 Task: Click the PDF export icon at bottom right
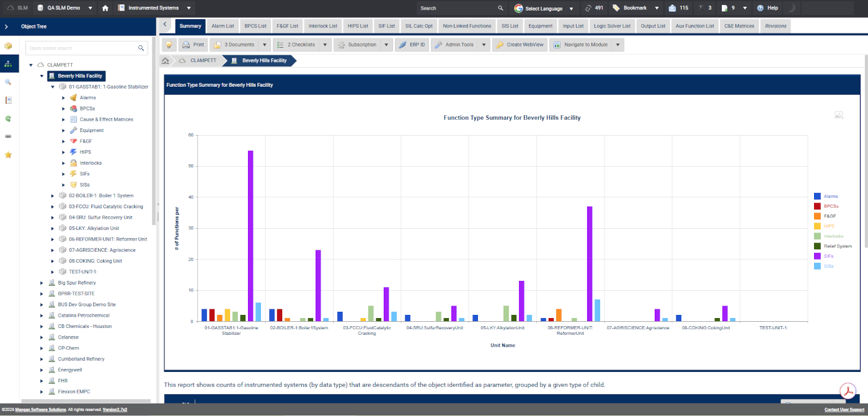[x=847, y=391]
